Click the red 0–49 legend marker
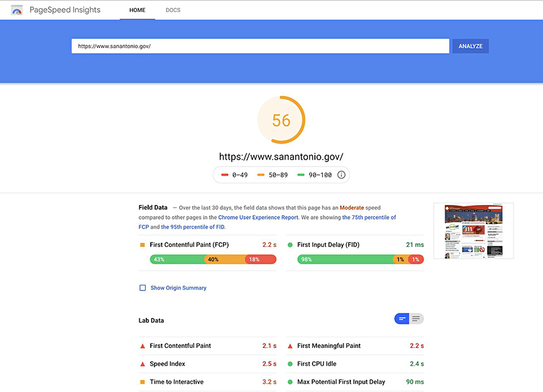This screenshot has height=392, width=543. pyautogui.click(x=225, y=175)
